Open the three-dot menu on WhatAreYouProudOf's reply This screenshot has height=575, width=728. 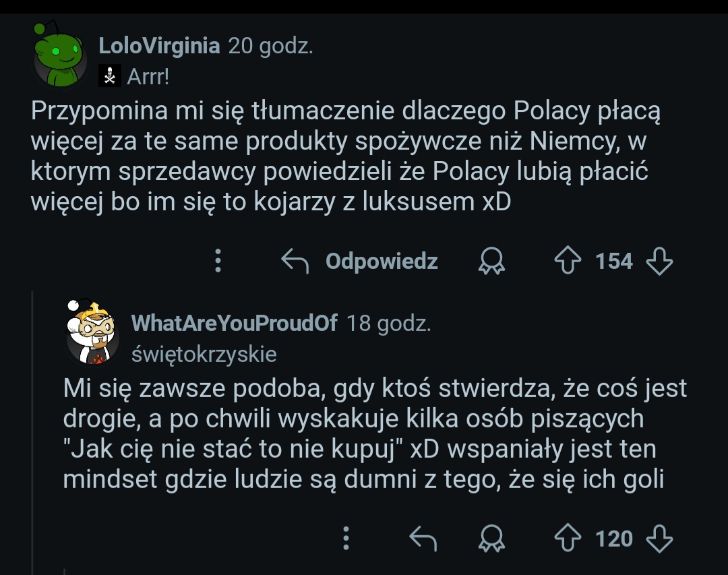[x=346, y=539]
